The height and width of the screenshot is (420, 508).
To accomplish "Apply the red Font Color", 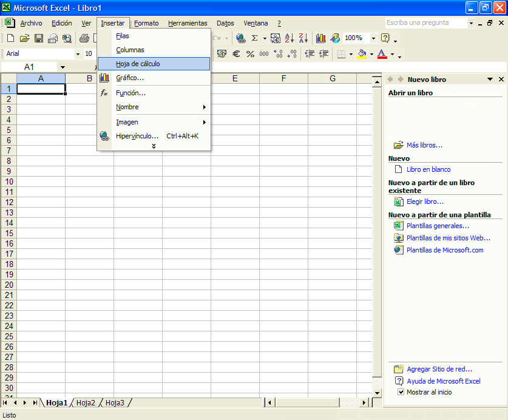I will point(382,54).
